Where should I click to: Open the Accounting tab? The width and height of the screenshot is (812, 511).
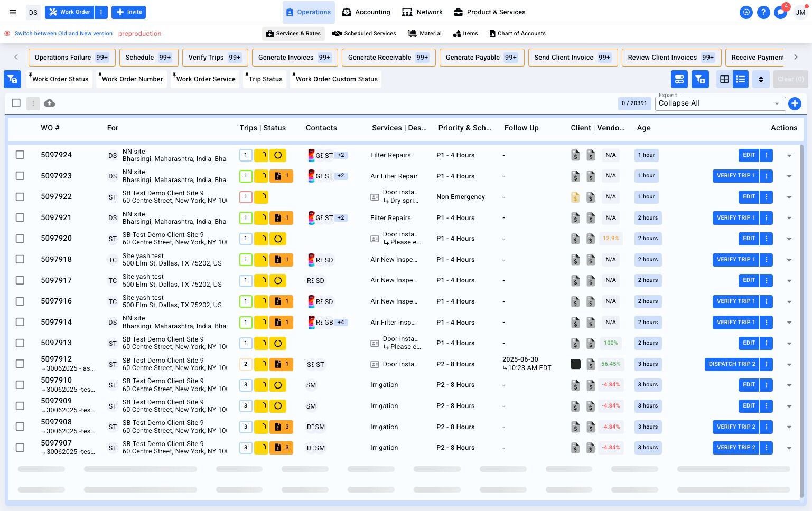tap(366, 12)
